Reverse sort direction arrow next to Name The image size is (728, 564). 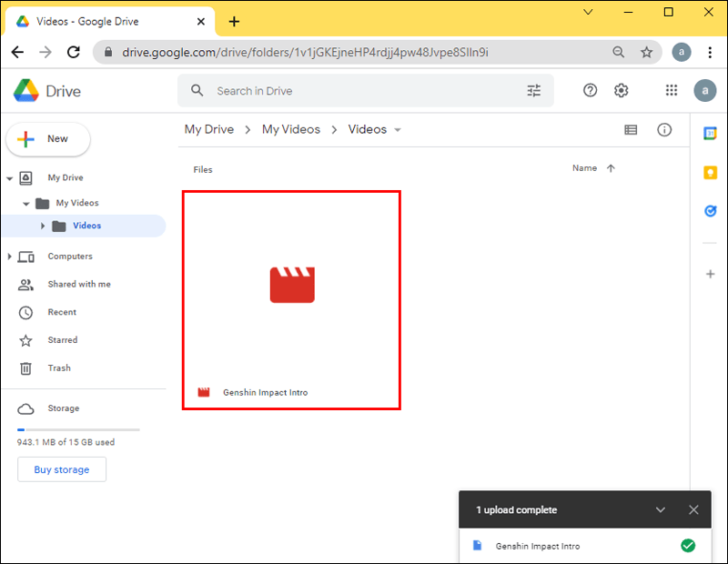[x=611, y=168]
